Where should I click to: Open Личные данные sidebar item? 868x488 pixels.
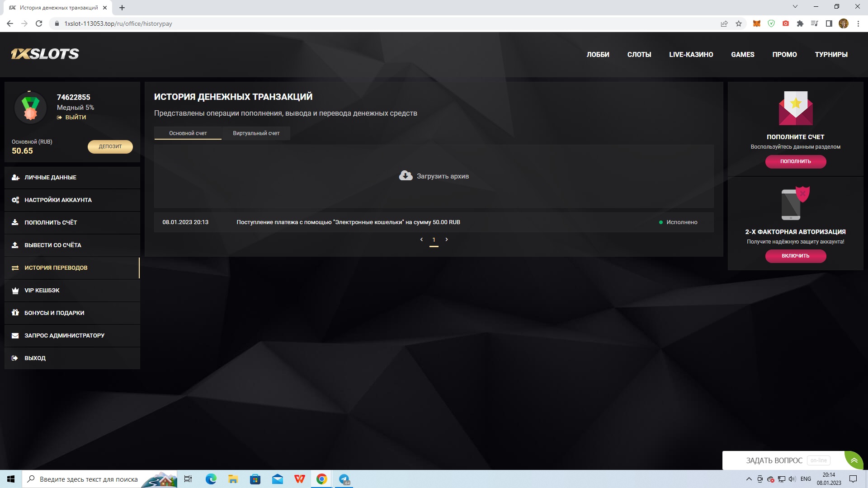coord(50,178)
